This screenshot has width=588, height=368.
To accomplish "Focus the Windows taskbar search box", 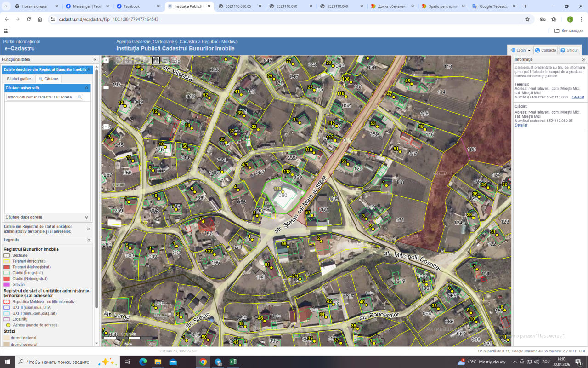I will click(x=68, y=362).
